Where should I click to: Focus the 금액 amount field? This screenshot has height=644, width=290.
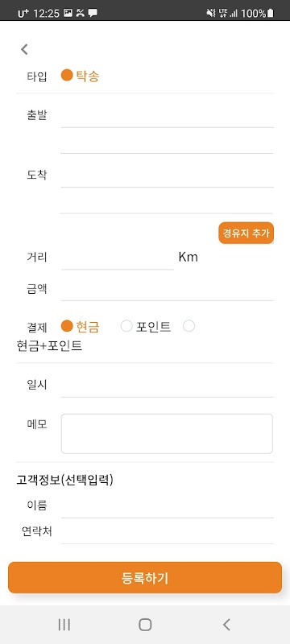tap(168, 290)
